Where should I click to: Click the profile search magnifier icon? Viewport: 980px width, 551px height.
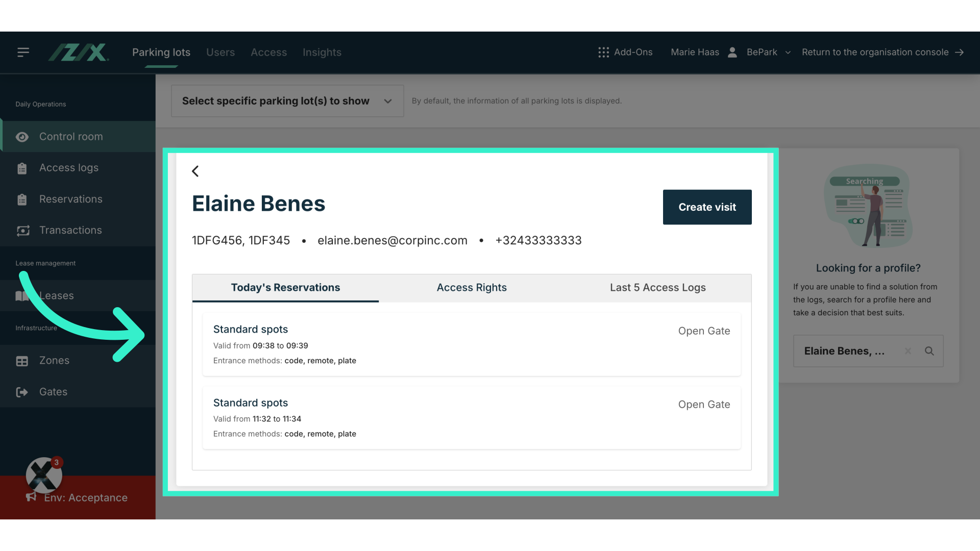(x=929, y=351)
